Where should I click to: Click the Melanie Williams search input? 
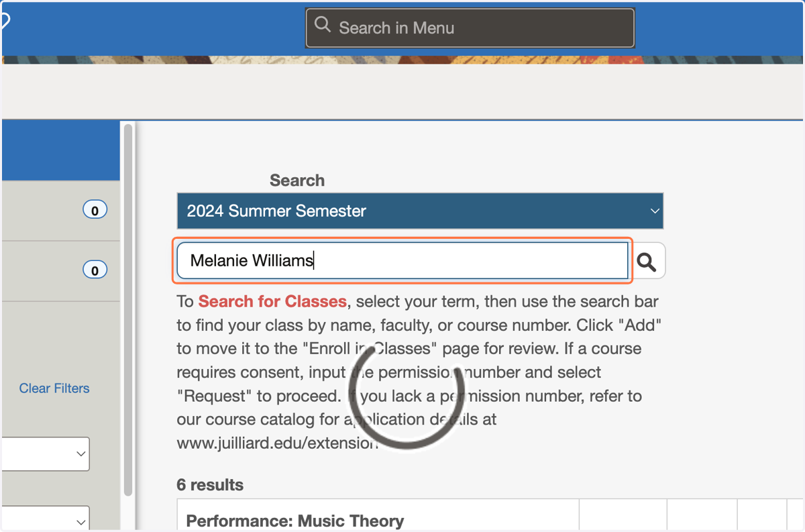(x=402, y=260)
